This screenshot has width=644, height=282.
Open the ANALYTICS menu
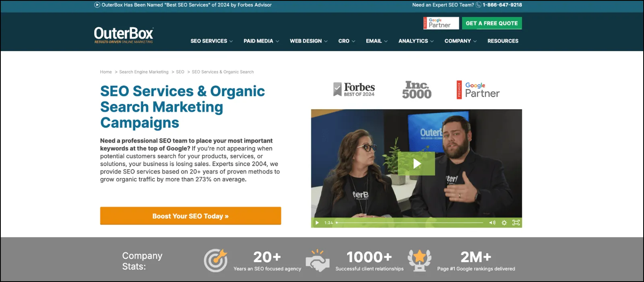pos(413,41)
